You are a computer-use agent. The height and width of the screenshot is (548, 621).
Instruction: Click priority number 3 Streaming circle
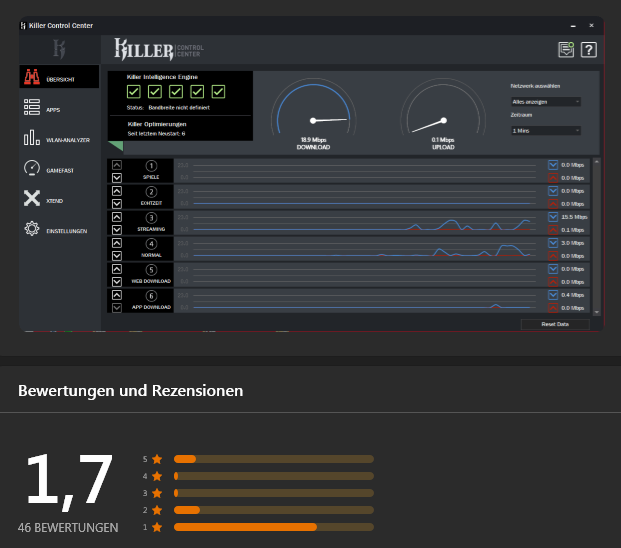[x=151, y=218]
